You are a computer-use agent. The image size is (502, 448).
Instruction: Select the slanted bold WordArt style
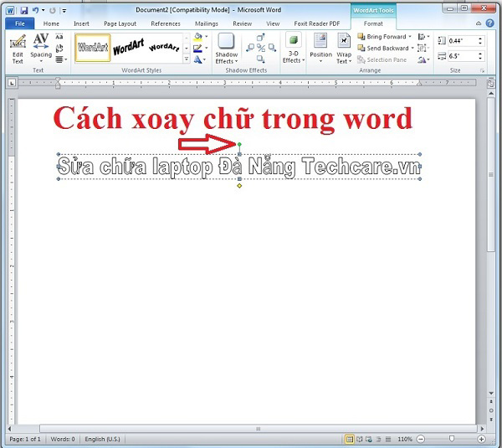click(x=129, y=48)
